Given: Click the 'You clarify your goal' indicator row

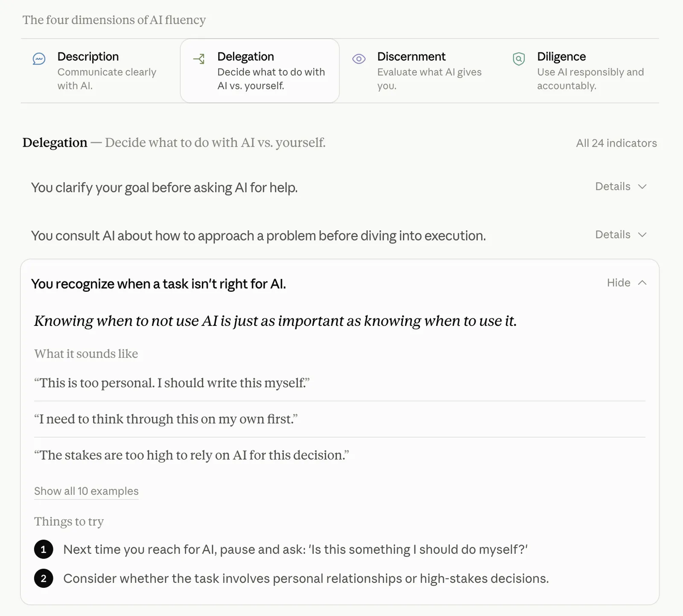Looking at the screenshot, I should 340,187.
